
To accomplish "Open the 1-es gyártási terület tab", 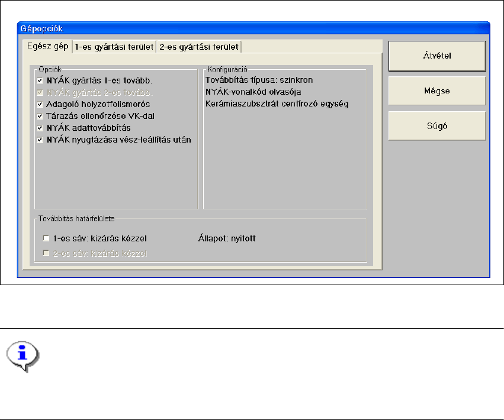I will 114,47.
